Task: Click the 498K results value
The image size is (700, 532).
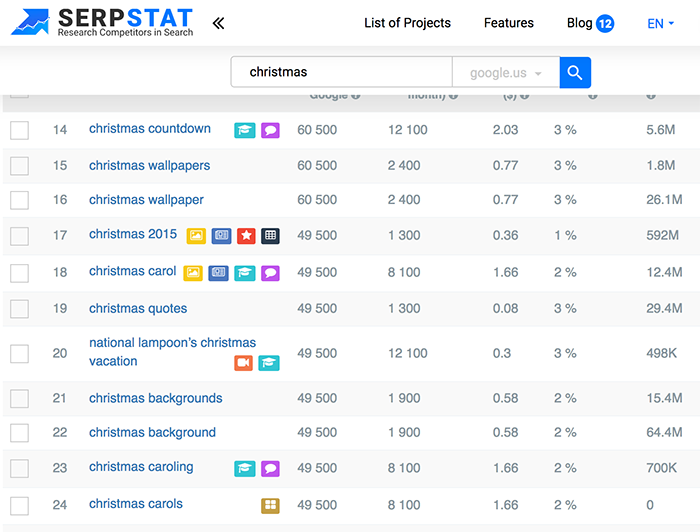Action: tap(661, 353)
